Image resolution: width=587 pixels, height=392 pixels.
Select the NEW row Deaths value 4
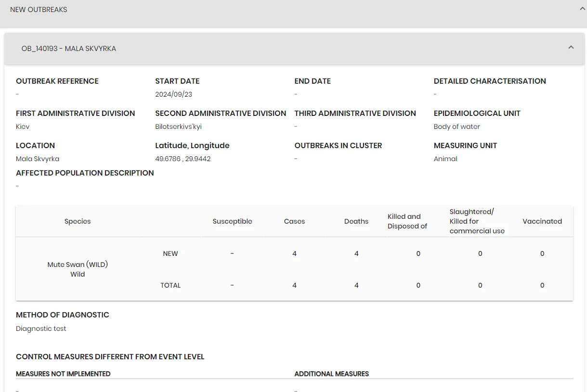(x=356, y=253)
